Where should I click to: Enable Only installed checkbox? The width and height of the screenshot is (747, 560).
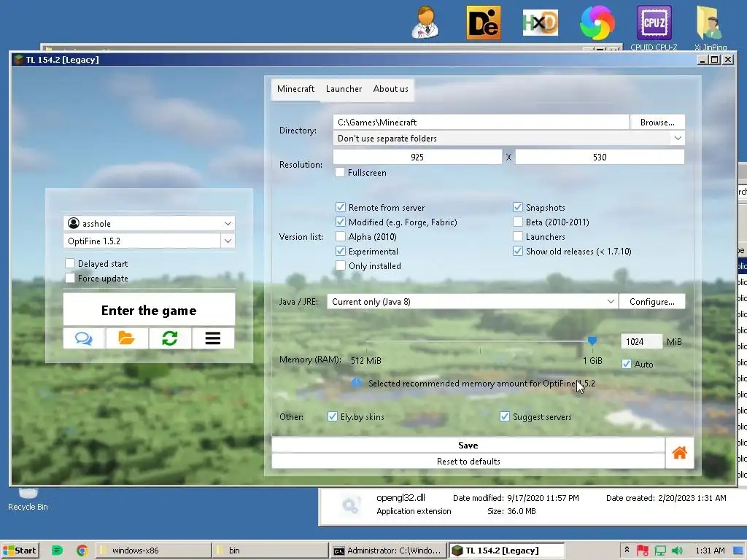click(x=340, y=265)
